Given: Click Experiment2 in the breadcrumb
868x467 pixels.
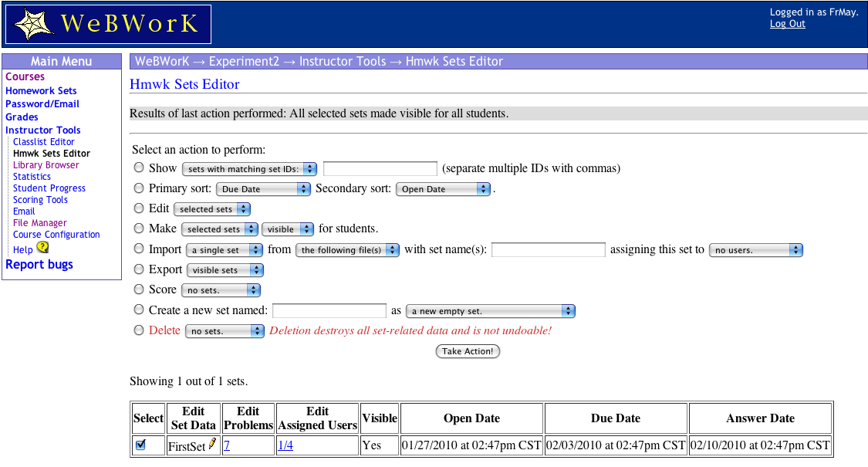Looking at the screenshot, I should coord(244,62).
